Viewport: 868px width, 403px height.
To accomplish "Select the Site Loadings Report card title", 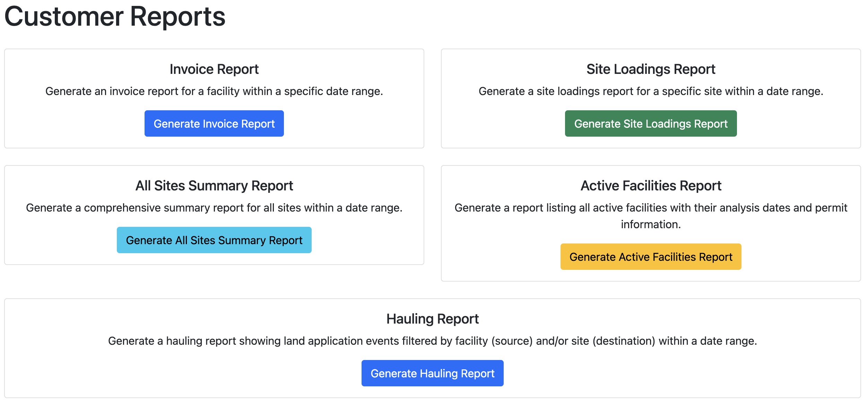I will (650, 69).
